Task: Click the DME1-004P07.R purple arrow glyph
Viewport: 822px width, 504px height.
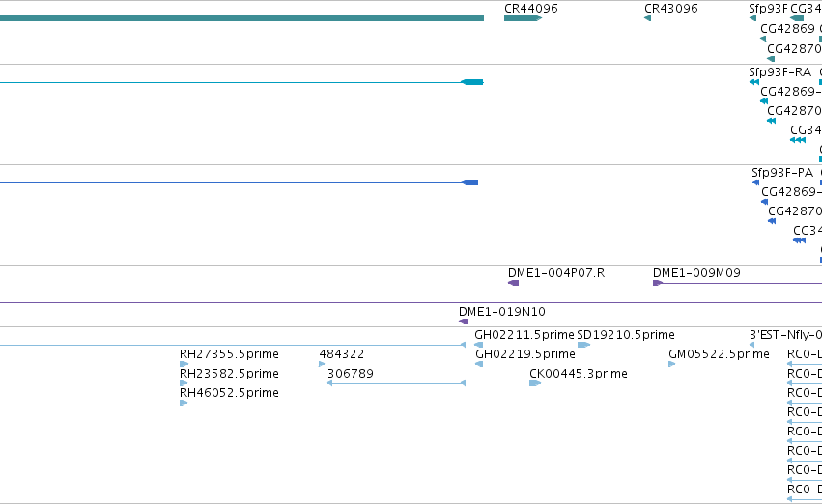Action: pos(514,283)
